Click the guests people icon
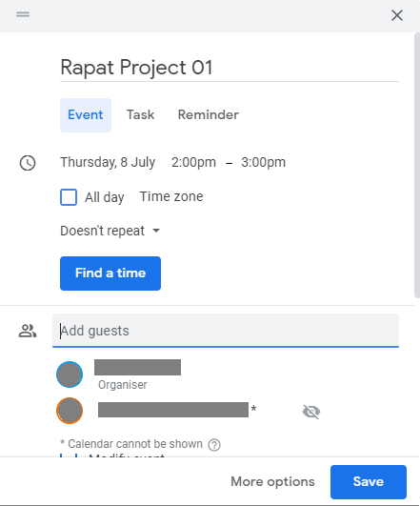The image size is (420, 506). [28, 331]
